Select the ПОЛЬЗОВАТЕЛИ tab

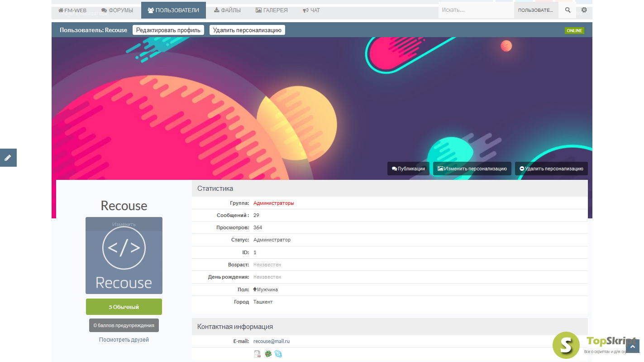tap(173, 10)
